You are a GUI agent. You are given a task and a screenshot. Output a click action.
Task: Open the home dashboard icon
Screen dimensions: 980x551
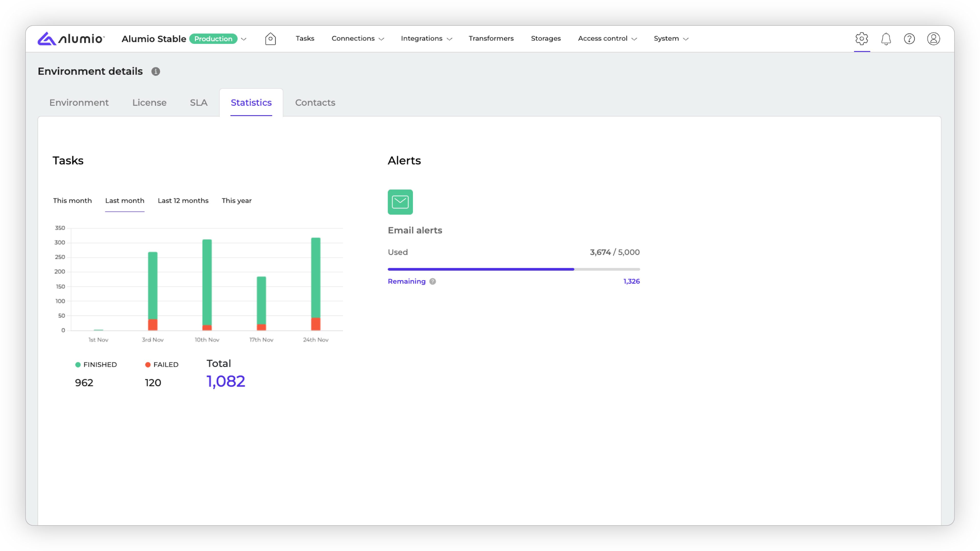(x=270, y=39)
